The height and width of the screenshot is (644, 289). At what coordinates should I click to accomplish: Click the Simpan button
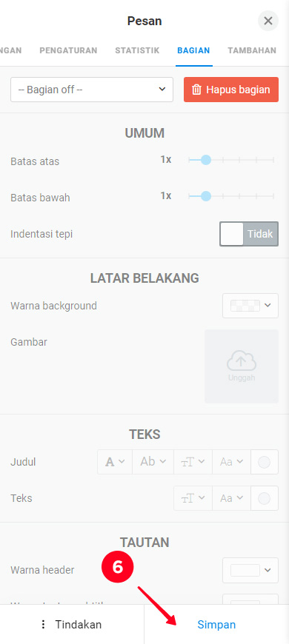216,625
